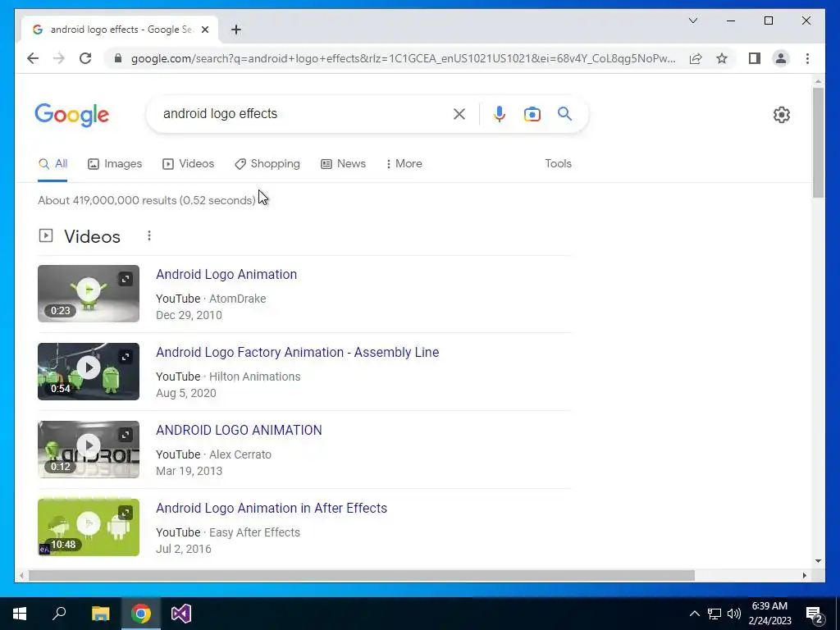Show hidden system tray icons
The height and width of the screenshot is (630, 840).
coord(694,614)
